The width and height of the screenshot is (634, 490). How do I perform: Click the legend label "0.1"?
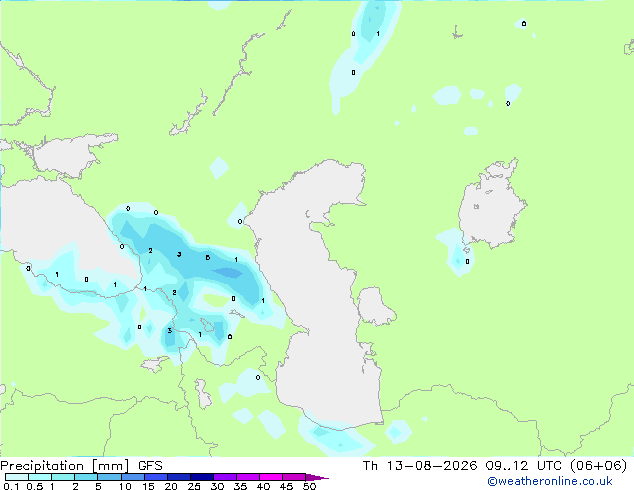pos(11,486)
